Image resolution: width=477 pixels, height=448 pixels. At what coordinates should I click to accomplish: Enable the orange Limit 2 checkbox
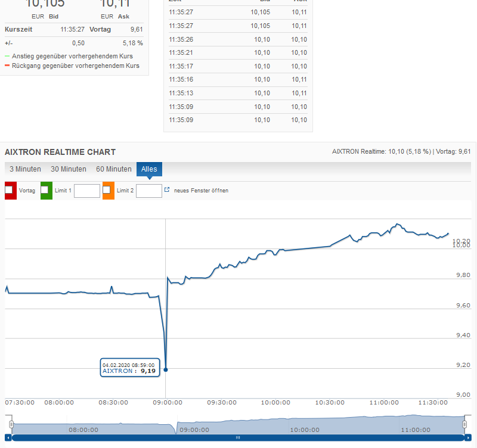click(x=107, y=190)
